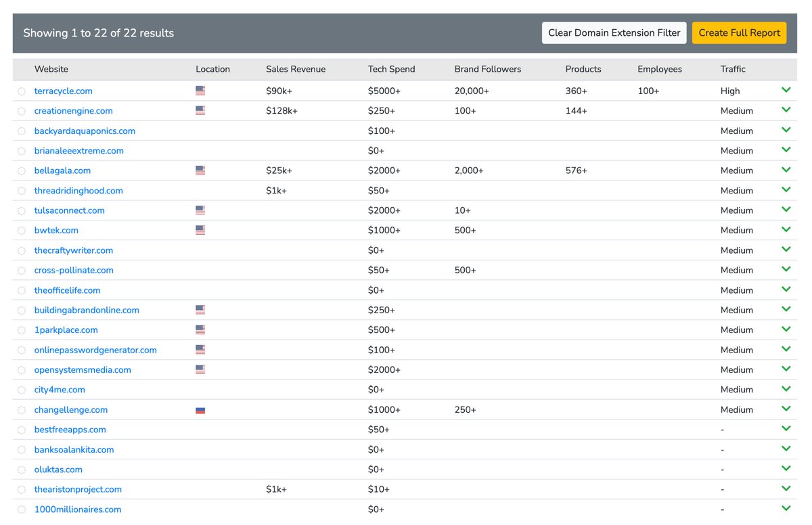The width and height of the screenshot is (812, 525).
Task: Sort by the Products column header
Action: [583, 69]
